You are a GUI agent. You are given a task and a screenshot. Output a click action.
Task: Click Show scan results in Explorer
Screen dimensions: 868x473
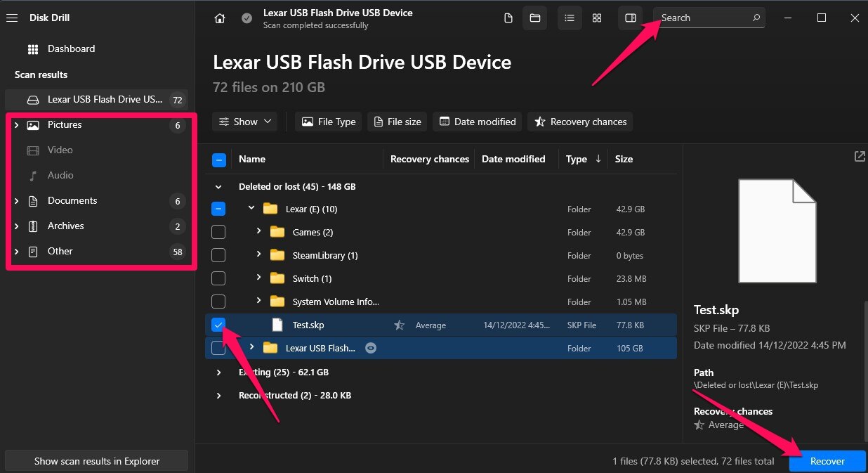pyautogui.click(x=97, y=461)
